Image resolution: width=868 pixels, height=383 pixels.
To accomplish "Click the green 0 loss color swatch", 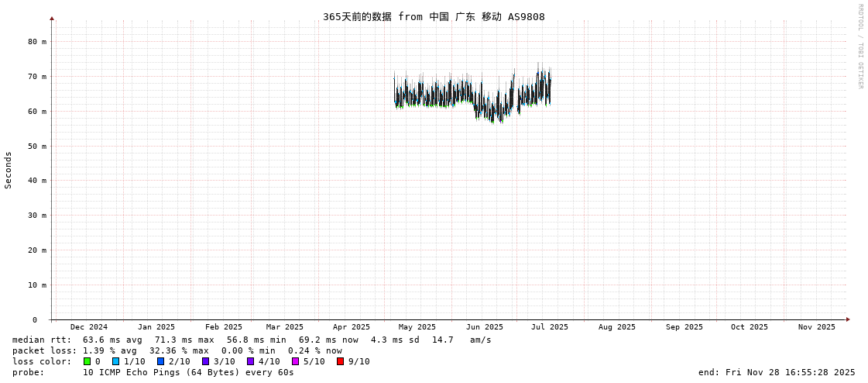I will point(87,361).
